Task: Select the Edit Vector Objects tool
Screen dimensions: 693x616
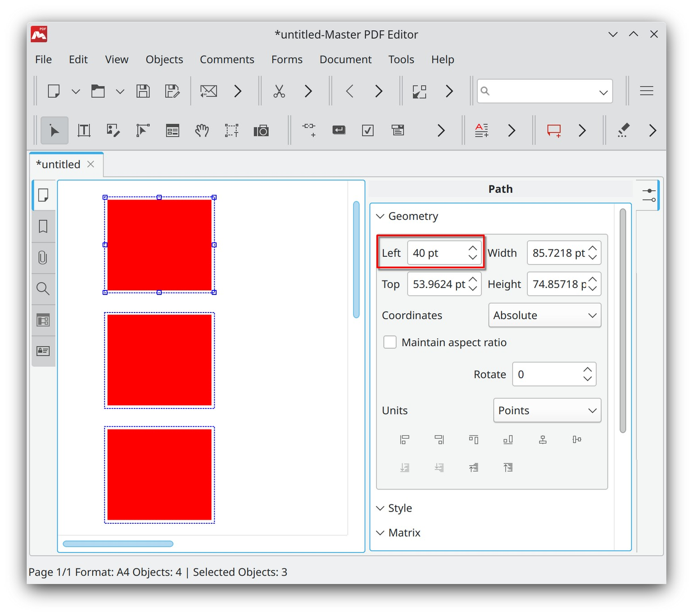Action: [143, 131]
